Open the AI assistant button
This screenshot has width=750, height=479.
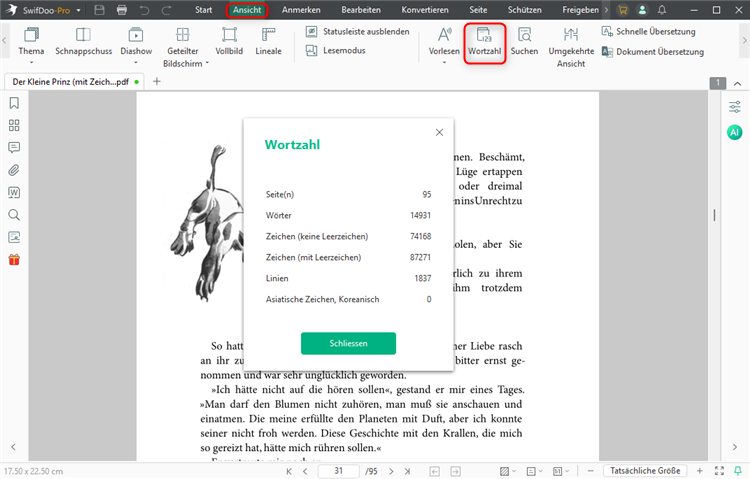(735, 132)
